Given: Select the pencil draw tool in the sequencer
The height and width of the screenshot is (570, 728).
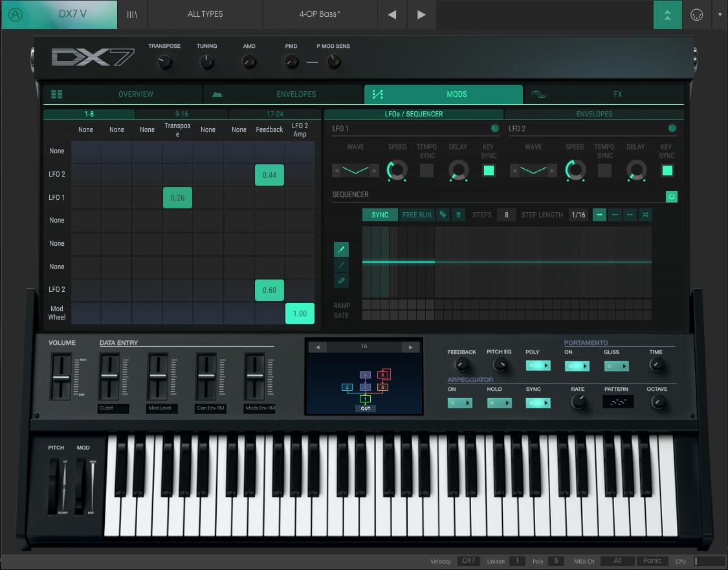Looking at the screenshot, I should (341, 249).
